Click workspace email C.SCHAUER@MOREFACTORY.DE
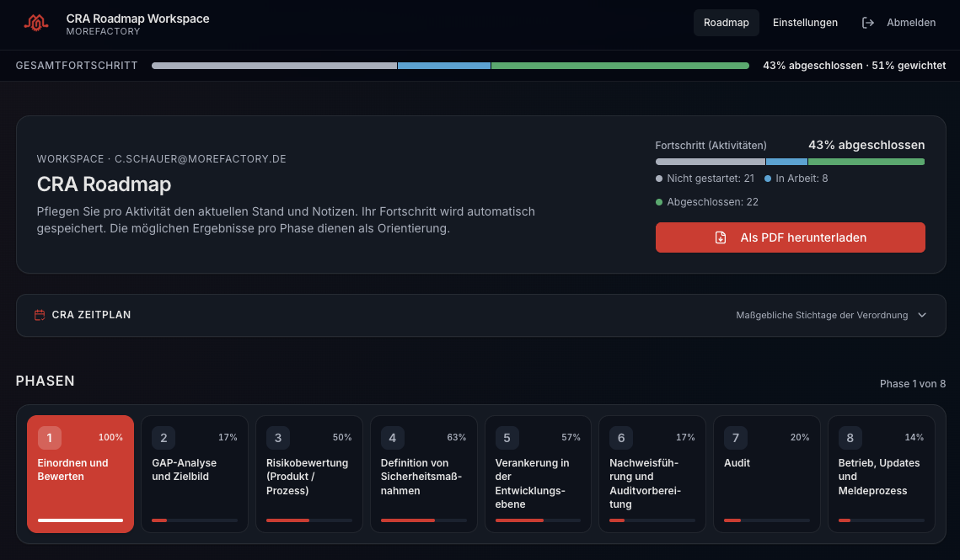Screen dimensions: 960x560 201,159
